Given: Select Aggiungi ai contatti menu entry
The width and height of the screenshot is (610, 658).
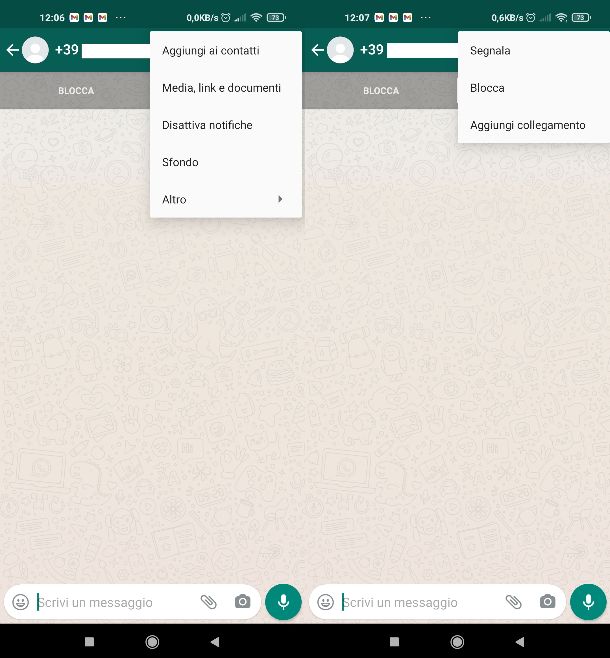Looking at the screenshot, I should 226,51.
